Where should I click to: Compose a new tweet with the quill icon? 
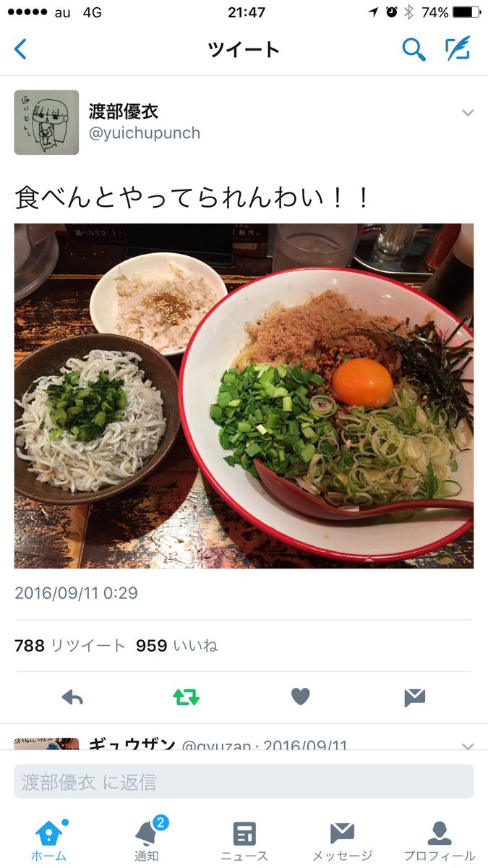(457, 48)
